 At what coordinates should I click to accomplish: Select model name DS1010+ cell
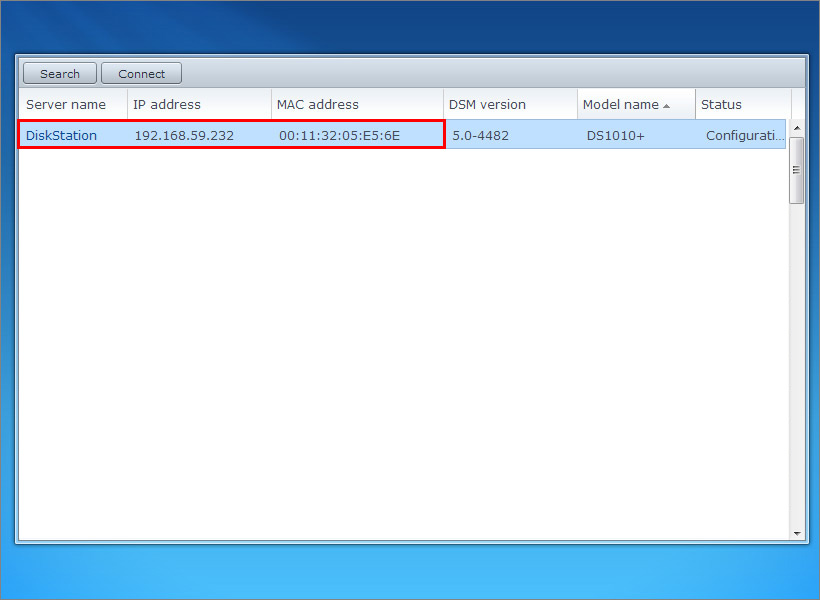click(x=616, y=135)
